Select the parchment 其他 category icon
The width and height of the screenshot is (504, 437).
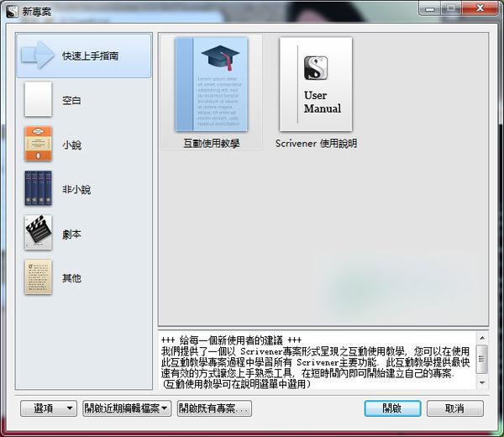[x=38, y=277]
